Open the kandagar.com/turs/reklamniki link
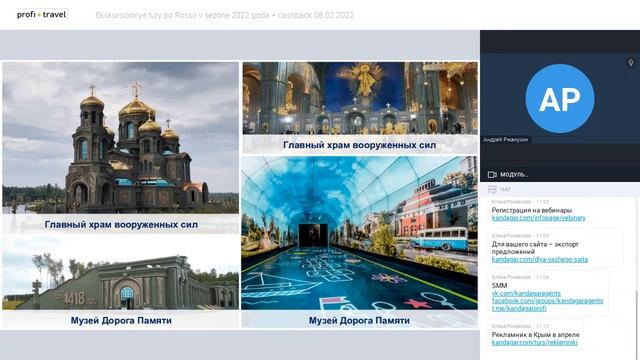 pos(534,342)
